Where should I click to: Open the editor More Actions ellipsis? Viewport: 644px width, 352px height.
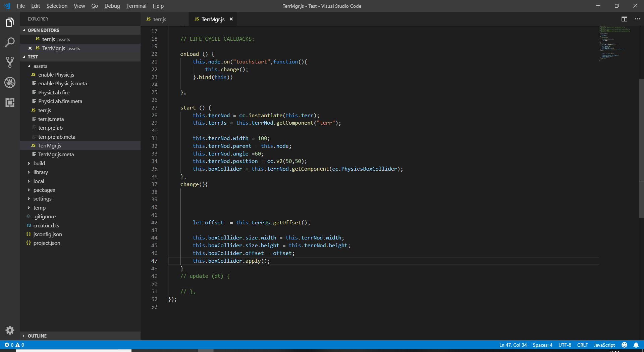click(x=637, y=19)
